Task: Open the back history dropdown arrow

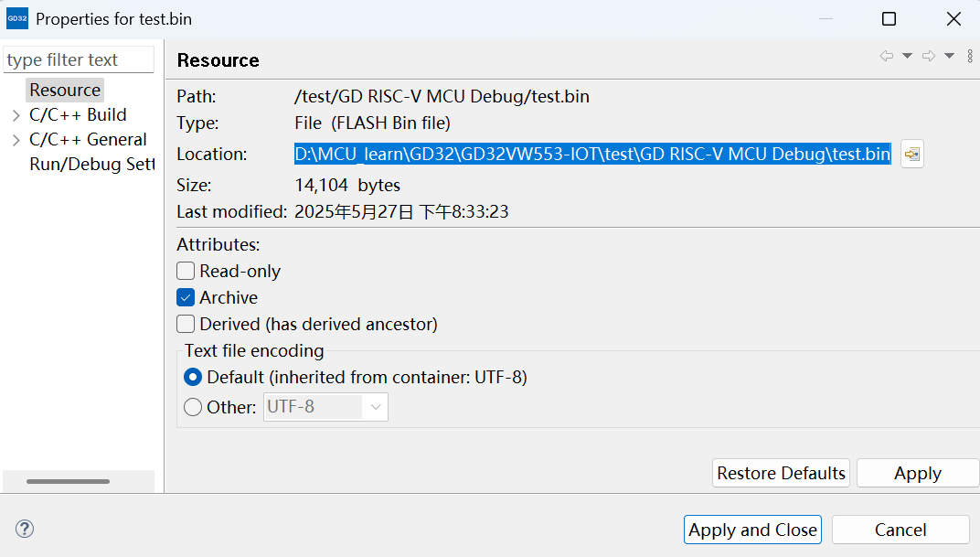Action: [x=907, y=57]
